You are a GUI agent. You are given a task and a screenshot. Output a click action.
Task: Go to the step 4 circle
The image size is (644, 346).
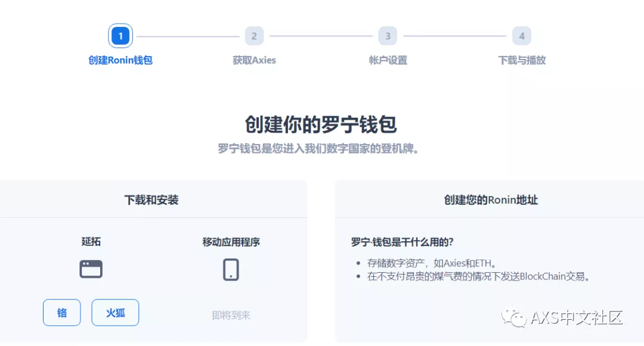pyautogui.click(x=522, y=36)
